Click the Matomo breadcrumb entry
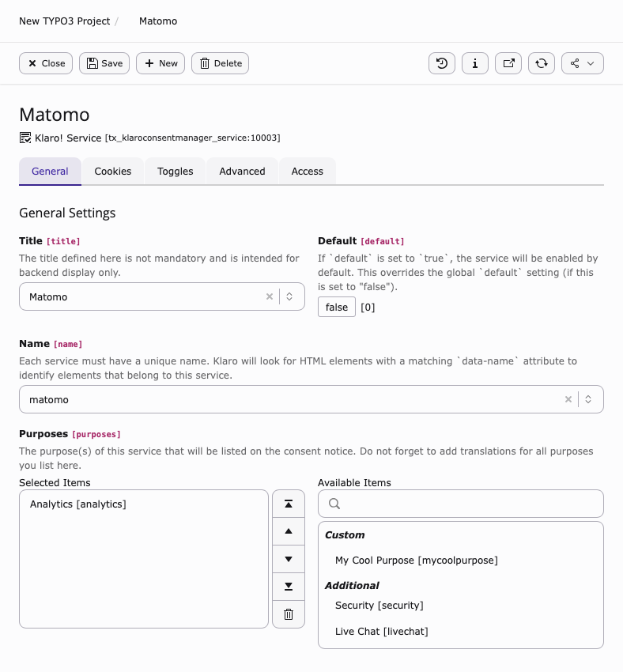The image size is (623, 672). pyautogui.click(x=158, y=21)
